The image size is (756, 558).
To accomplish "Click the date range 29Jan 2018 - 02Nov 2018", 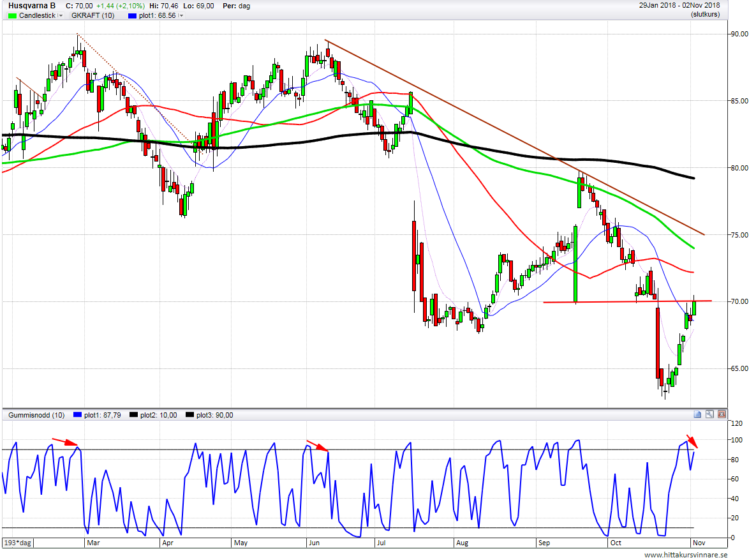I will (x=679, y=5).
